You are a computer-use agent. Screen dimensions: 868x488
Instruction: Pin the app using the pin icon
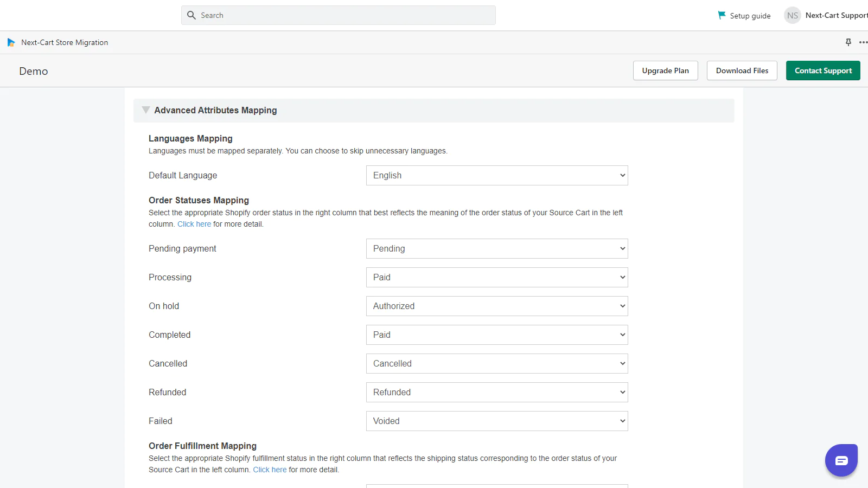pos(848,42)
